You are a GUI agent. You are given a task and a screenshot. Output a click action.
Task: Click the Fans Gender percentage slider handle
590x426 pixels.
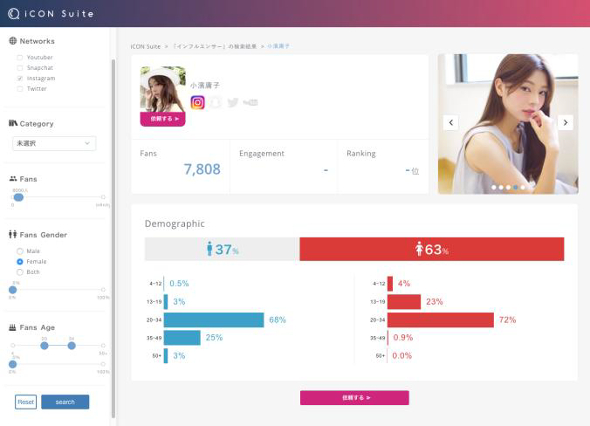tap(13, 290)
